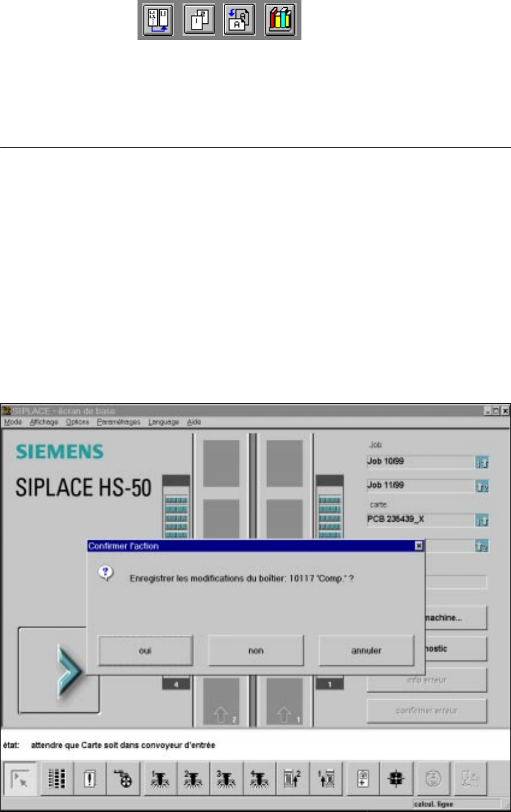
Task: Click the Job 10/99 field
Action: pos(420,463)
